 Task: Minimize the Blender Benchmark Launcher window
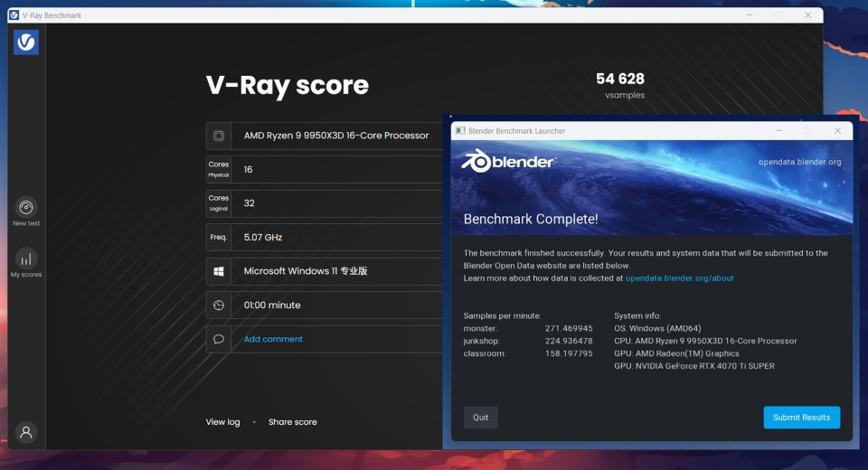tap(778, 131)
